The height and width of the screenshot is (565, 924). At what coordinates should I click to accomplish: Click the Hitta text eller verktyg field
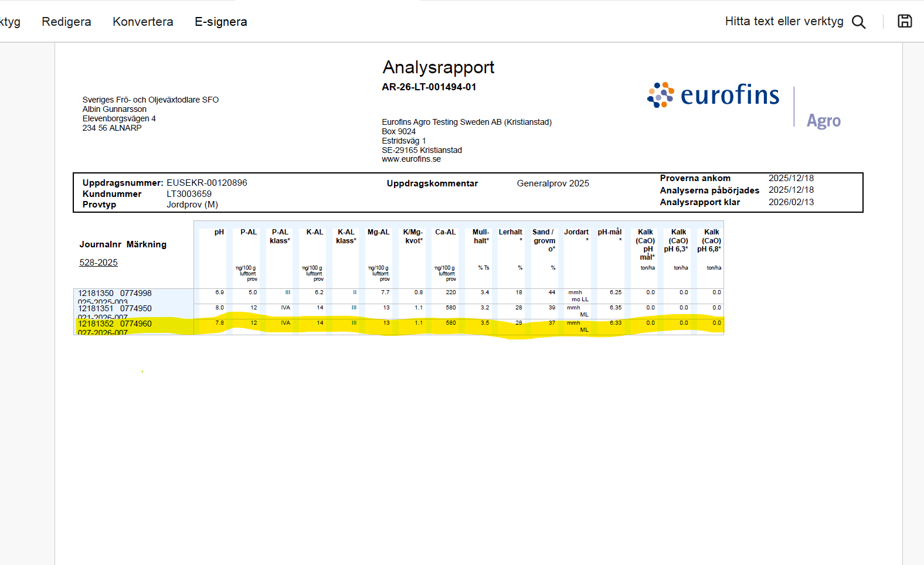coord(783,22)
